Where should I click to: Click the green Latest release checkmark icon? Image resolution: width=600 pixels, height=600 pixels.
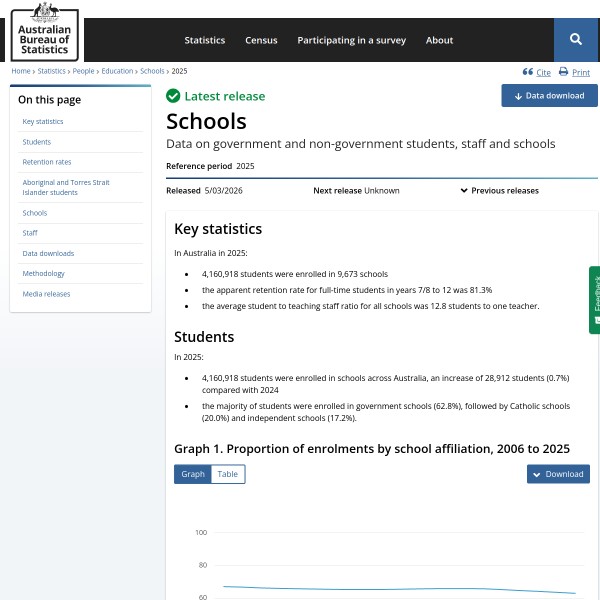(x=173, y=96)
